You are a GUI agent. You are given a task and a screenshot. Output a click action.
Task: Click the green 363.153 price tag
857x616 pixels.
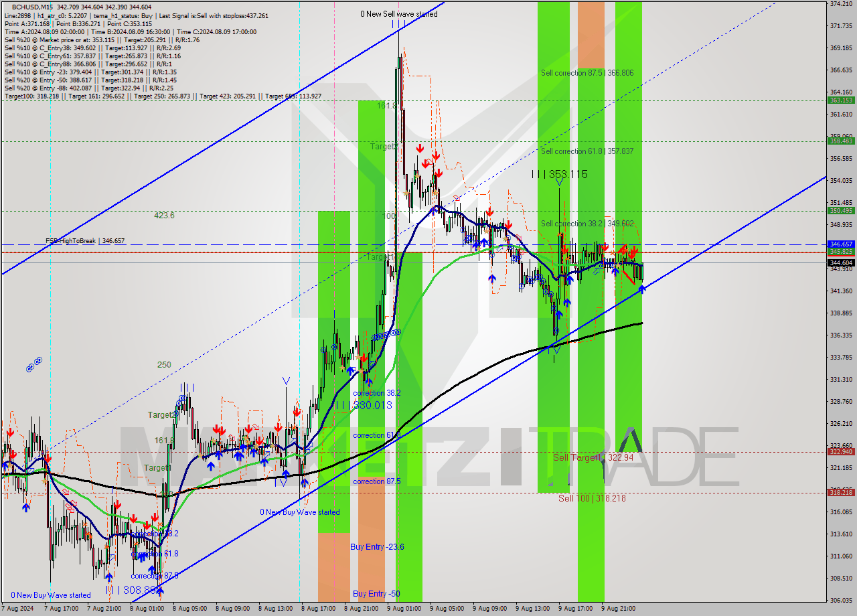click(x=841, y=100)
